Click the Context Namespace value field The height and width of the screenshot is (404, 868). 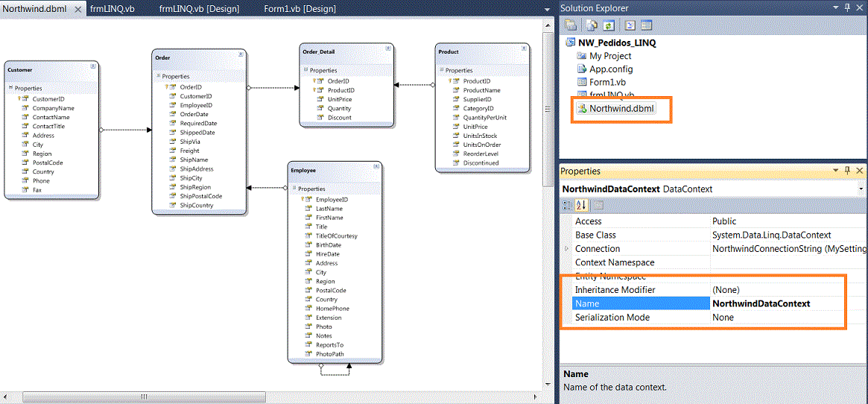pos(788,262)
